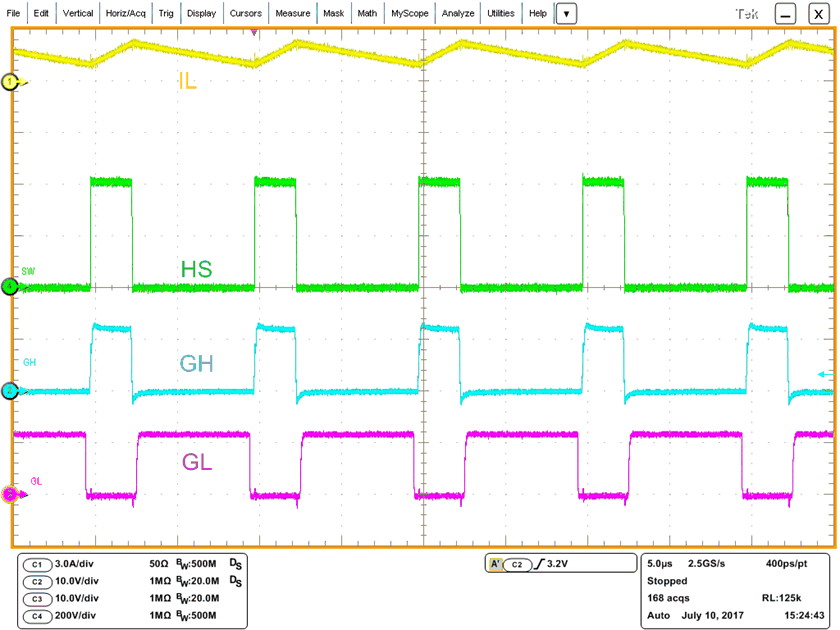Screen dimensions: 840x630
Task: Open the Vertical menu
Action: [77, 13]
